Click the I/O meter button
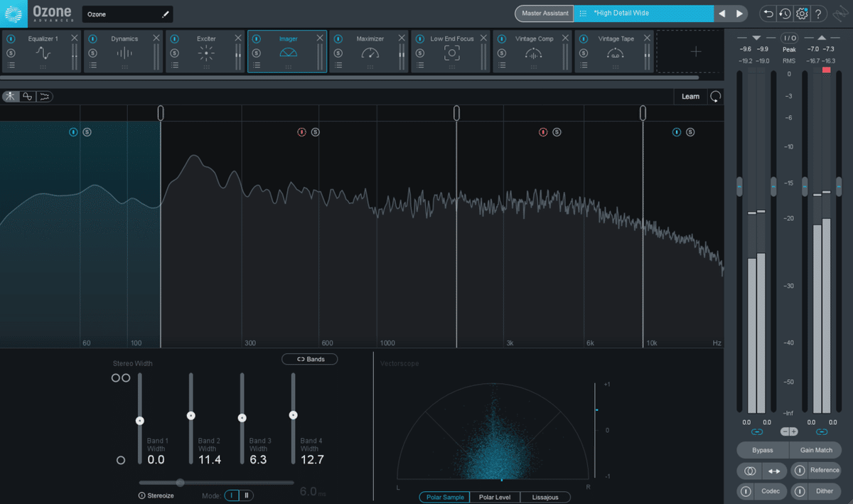This screenshot has width=853, height=504. (789, 38)
